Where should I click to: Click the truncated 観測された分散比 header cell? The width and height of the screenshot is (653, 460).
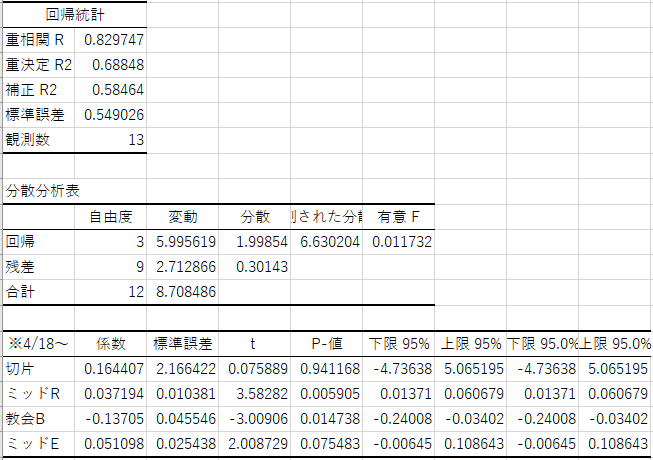(x=326, y=217)
